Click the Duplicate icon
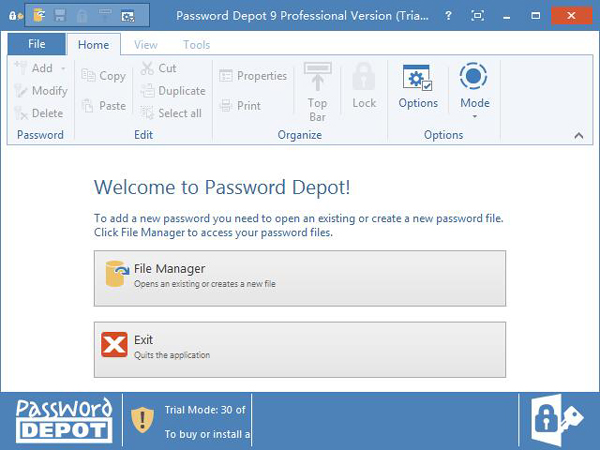Screen dimensions: 600x450 [147, 91]
